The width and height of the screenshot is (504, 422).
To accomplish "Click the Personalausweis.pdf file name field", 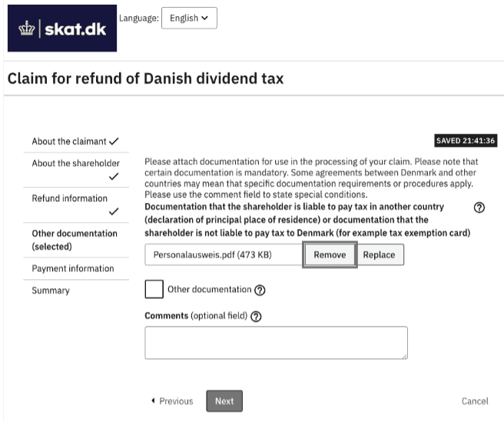I will 224,254.
